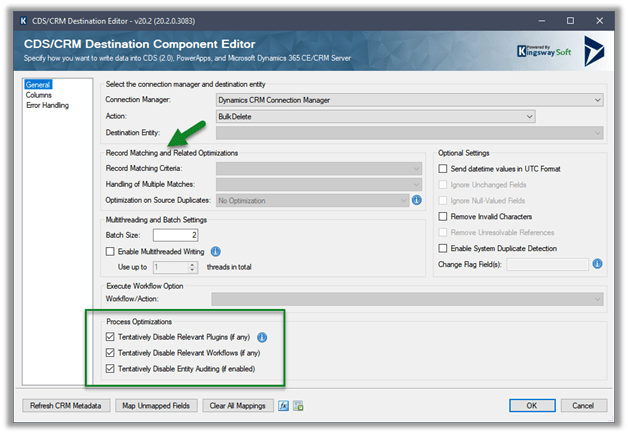Click the fx expression icon
Screen dimensions: 628x434
pos(284,405)
